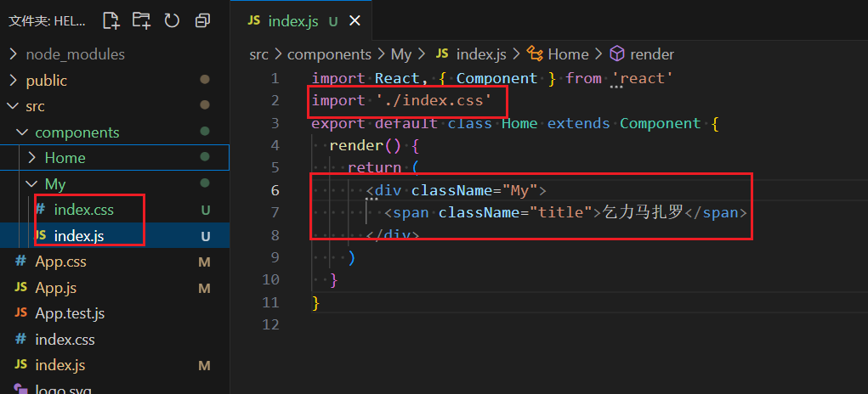The width and height of the screenshot is (868, 394).
Task: Click the word Home in class declaration
Action: [519, 122]
